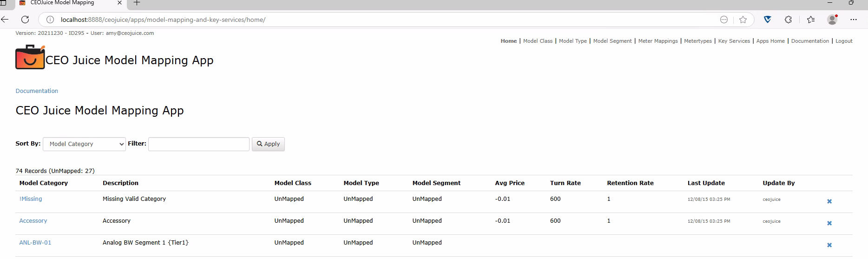Screen dimensions: 868x259
Task: Click the Model Class column header
Action: tap(293, 183)
